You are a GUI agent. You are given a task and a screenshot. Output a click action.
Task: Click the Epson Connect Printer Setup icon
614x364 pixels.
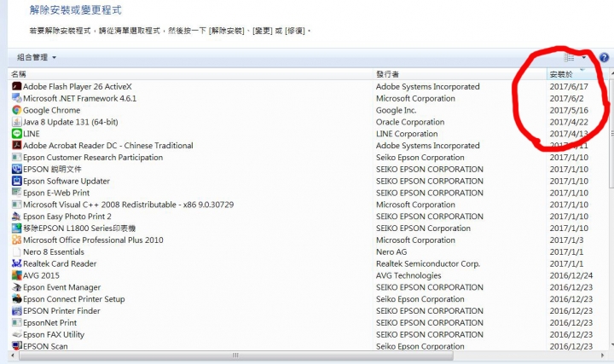click(16, 298)
